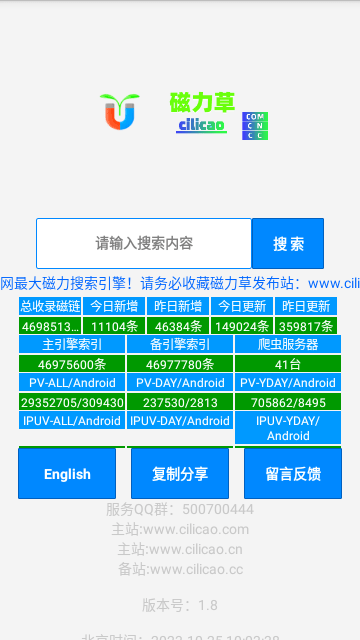Viewport: 360px width, 640px height.
Task: Click the 11104条 value cell
Action: click(x=114, y=326)
